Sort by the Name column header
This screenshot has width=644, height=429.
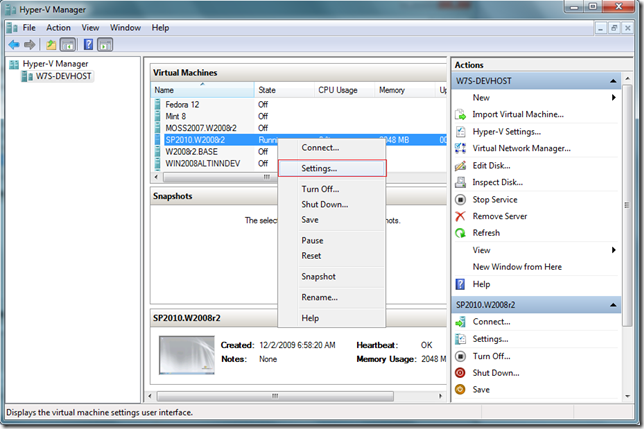coord(202,90)
